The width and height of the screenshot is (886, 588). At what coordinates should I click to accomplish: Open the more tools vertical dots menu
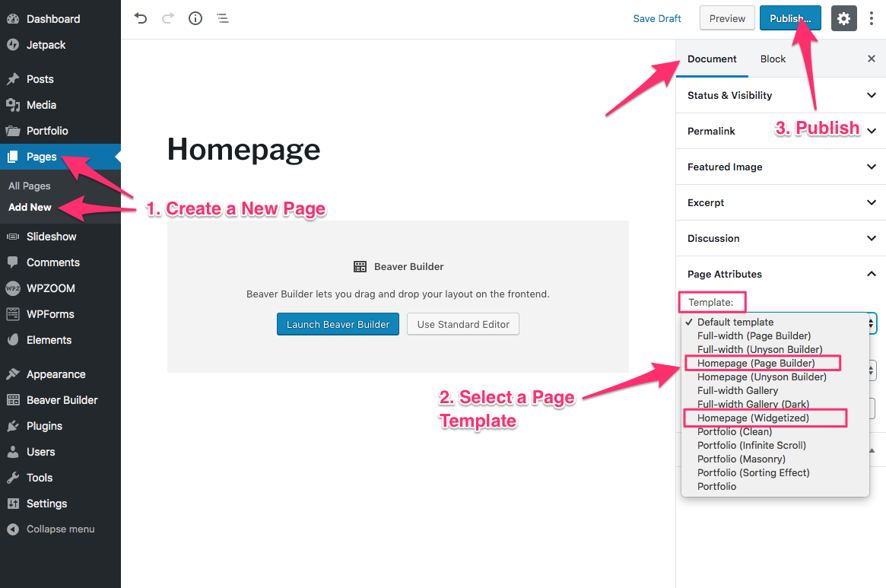(x=872, y=19)
